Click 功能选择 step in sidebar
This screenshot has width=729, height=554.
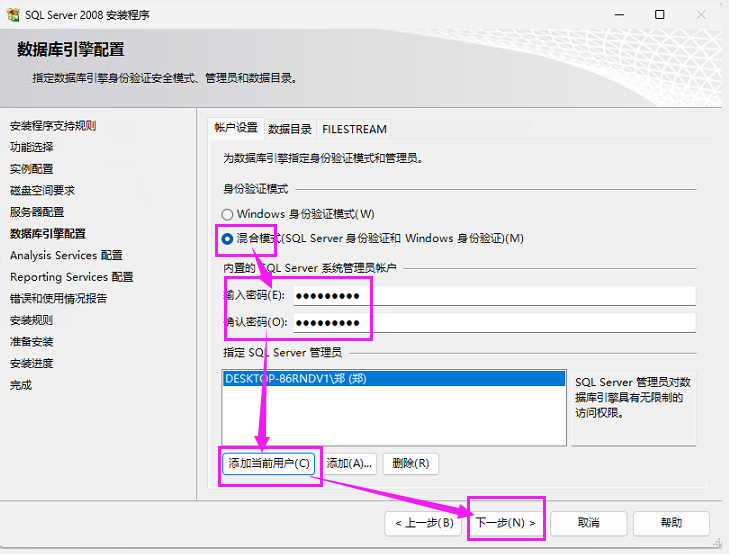tap(32, 147)
